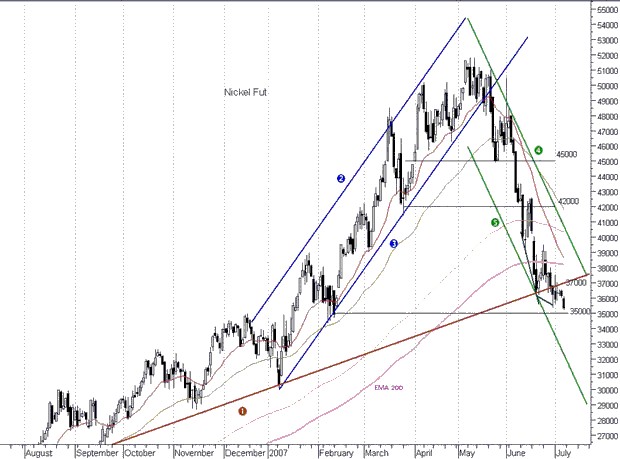
Task: Select the blue circled number 3 marker
Action: click(x=393, y=243)
